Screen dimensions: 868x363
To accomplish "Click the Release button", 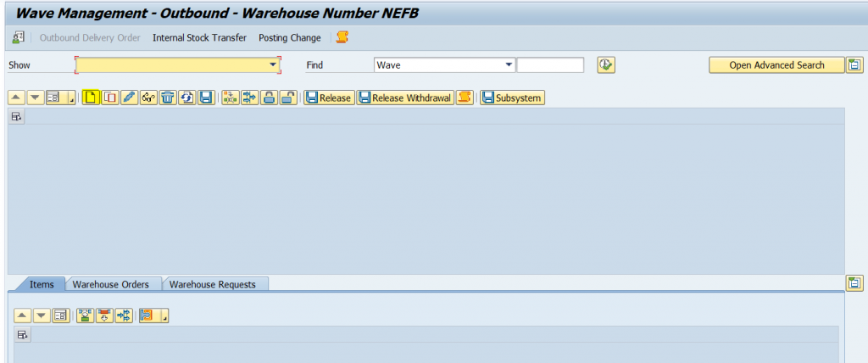I will tap(330, 98).
